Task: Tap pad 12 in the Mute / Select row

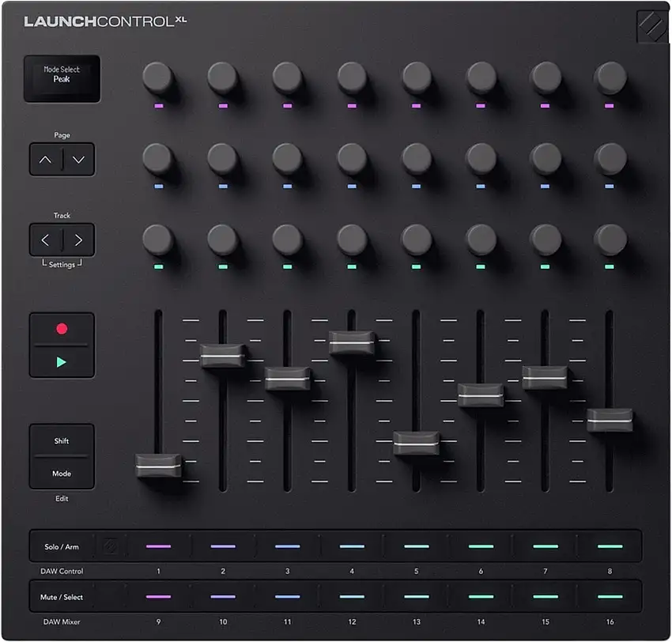Action: [353, 597]
